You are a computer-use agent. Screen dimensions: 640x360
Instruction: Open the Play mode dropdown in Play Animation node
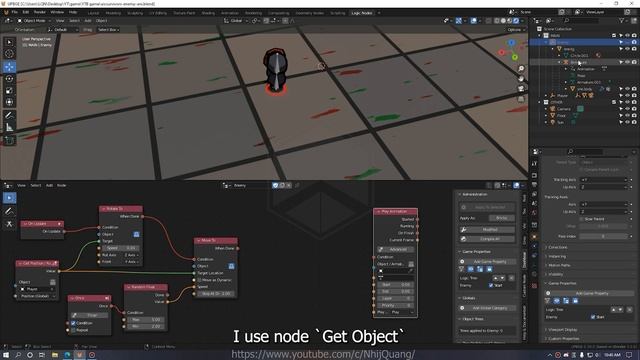[x=402, y=312]
